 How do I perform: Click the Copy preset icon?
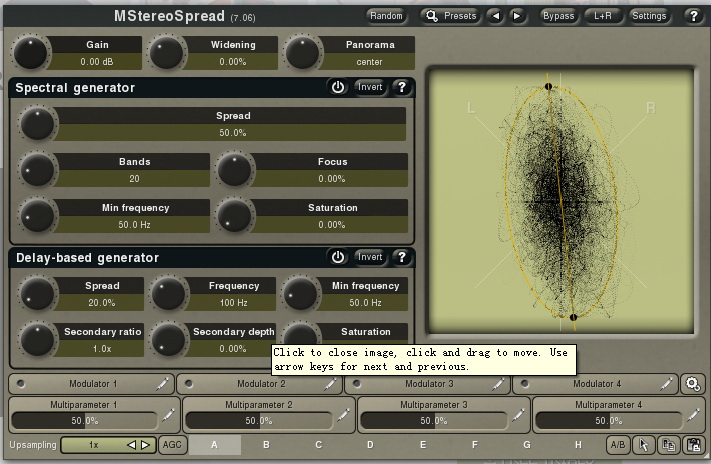click(668, 445)
